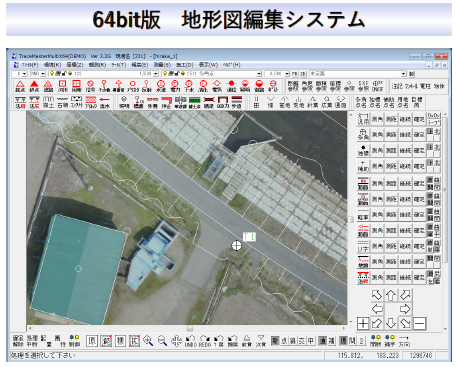Toggle the 交 intersection snap button
Screen dimensions: 456x367
(x=301, y=341)
